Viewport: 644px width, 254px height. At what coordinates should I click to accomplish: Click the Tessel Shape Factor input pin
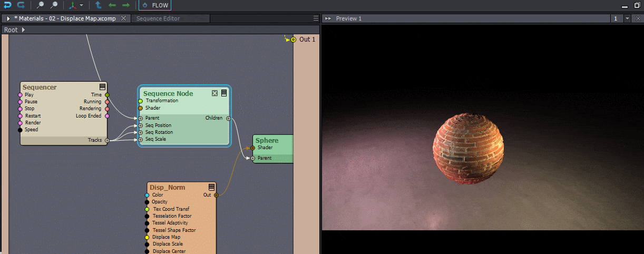click(147, 230)
